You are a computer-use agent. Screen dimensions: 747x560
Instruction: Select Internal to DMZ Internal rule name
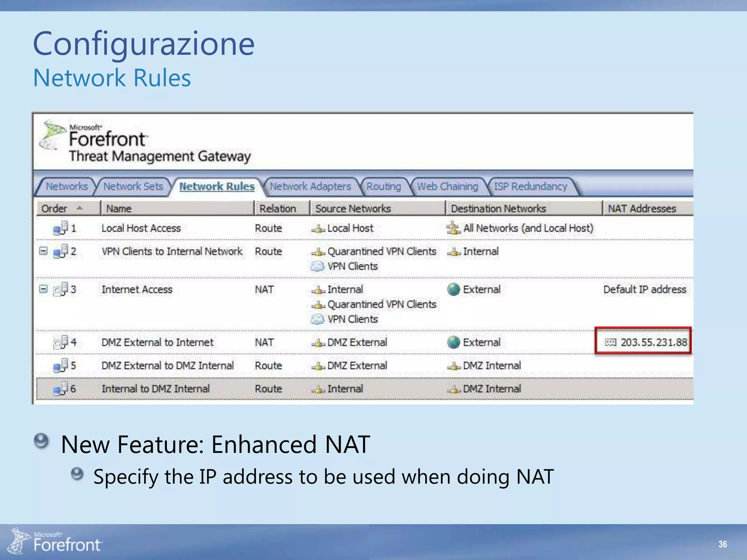156,389
